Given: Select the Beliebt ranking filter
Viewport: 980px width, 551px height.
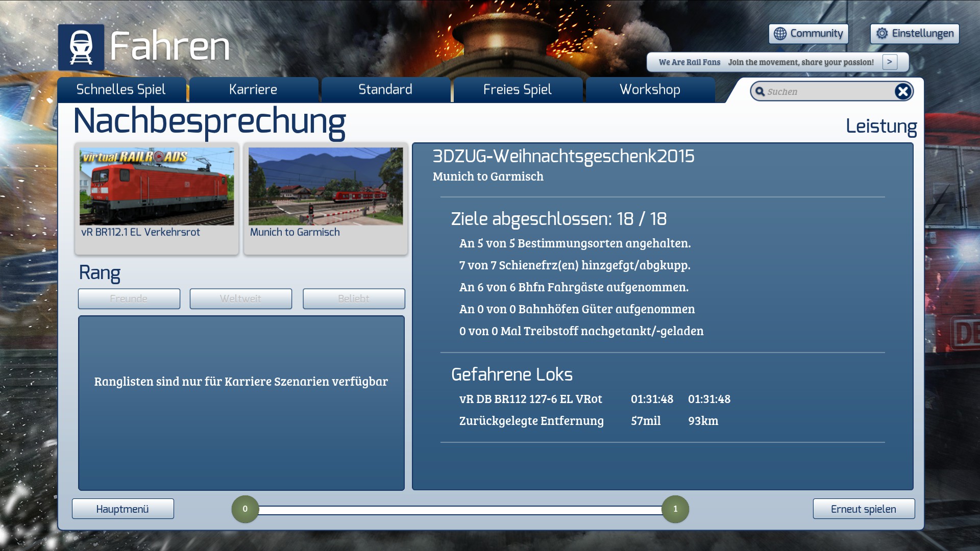Looking at the screenshot, I should 353,299.
